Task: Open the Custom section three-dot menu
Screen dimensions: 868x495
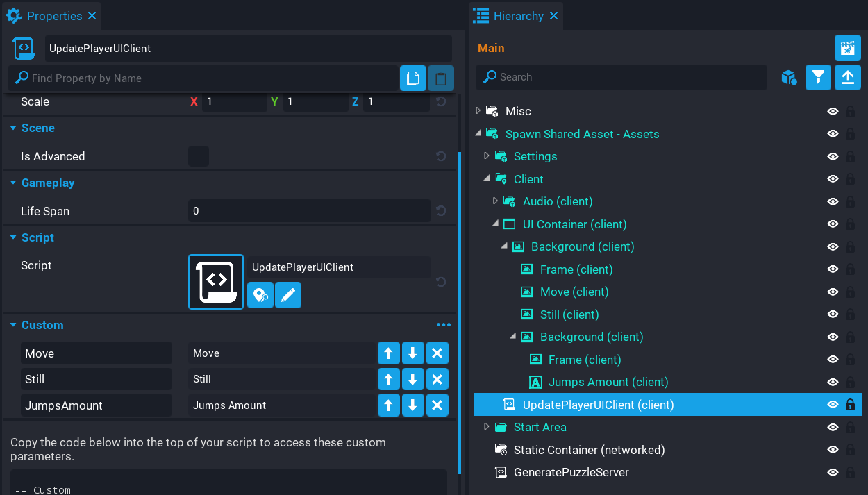Action: 443,325
